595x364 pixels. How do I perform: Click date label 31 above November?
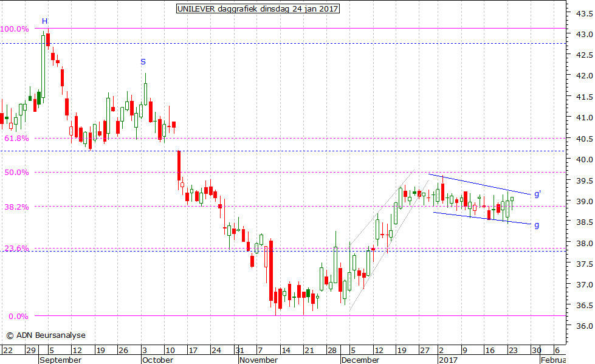click(x=239, y=350)
